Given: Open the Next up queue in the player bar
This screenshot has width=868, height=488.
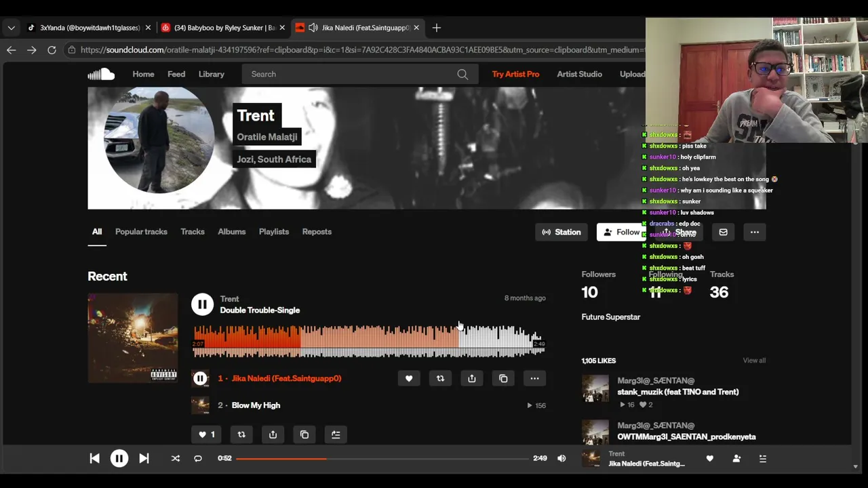Looking at the screenshot, I should [x=763, y=459].
